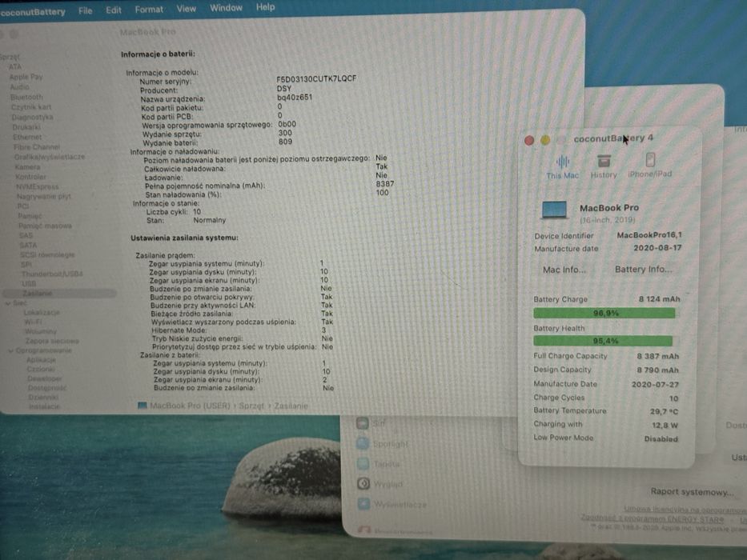Viewport: 747px width, 560px height.
Task: Click the MacBook Pro laptop image in coconutBattery
Action: click(x=555, y=210)
